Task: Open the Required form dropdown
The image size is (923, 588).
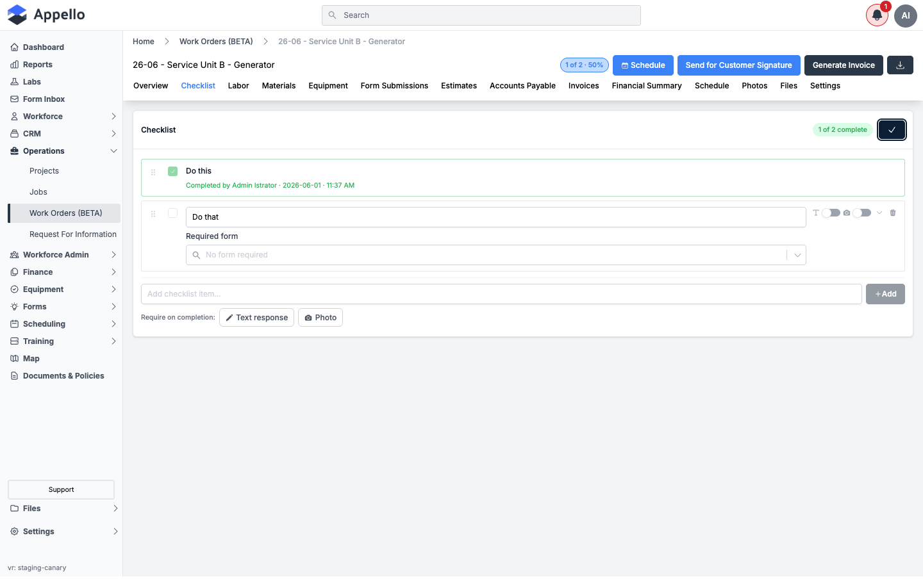Action: tap(495, 255)
